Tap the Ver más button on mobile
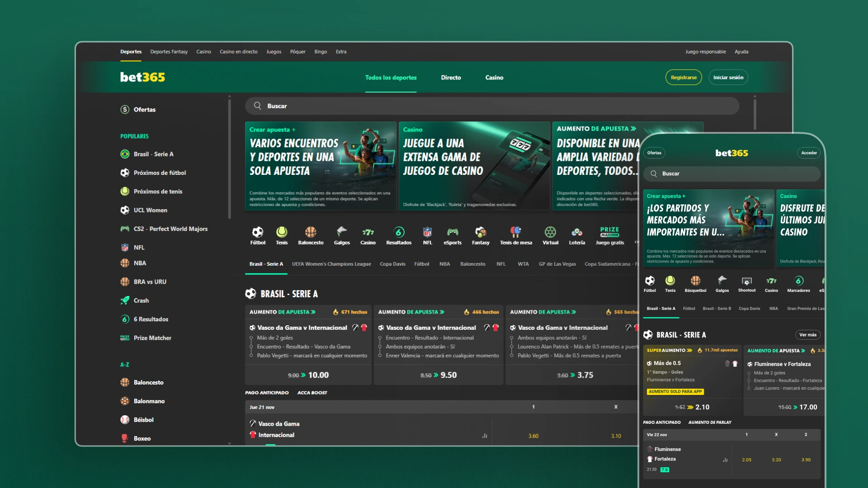 (x=808, y=335)
